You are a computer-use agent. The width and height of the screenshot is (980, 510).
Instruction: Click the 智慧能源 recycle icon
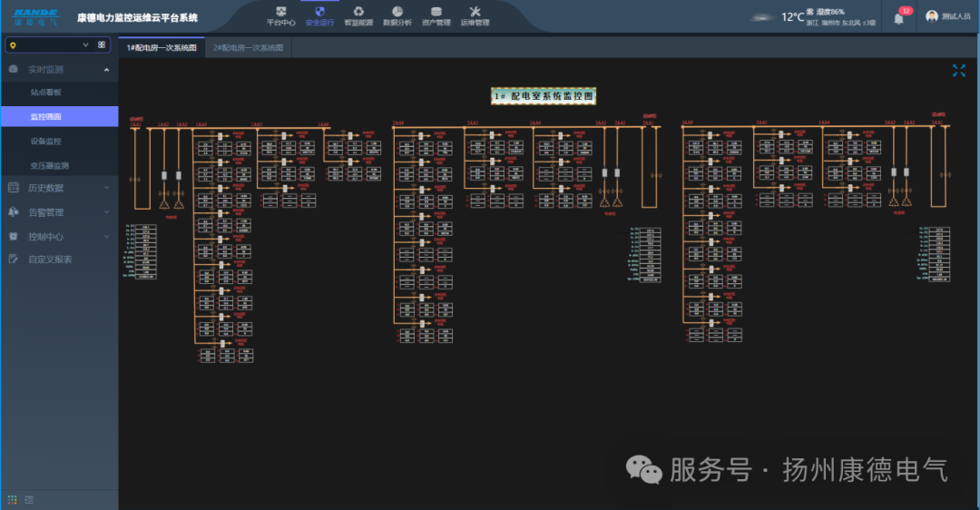pyautogui.click(x=358, y=13)
